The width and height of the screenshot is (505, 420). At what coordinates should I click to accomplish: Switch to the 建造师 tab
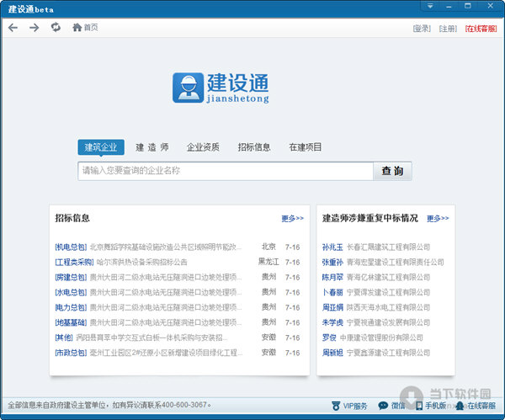coord(152,147)
